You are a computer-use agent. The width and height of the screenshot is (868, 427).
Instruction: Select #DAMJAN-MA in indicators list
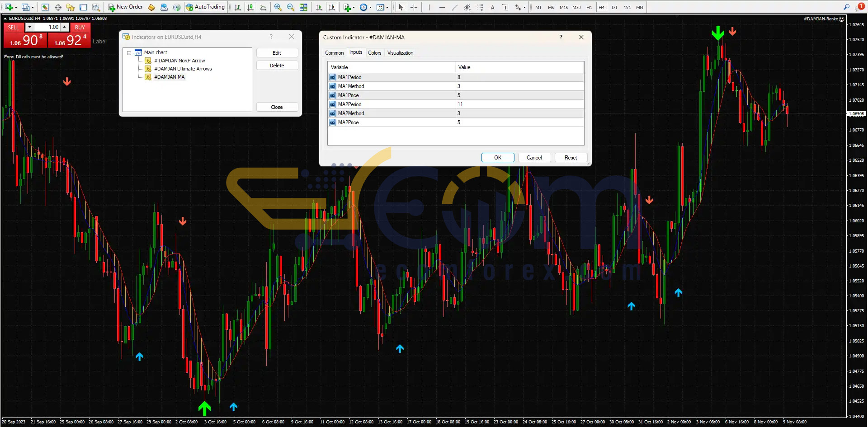click(170, 77)
